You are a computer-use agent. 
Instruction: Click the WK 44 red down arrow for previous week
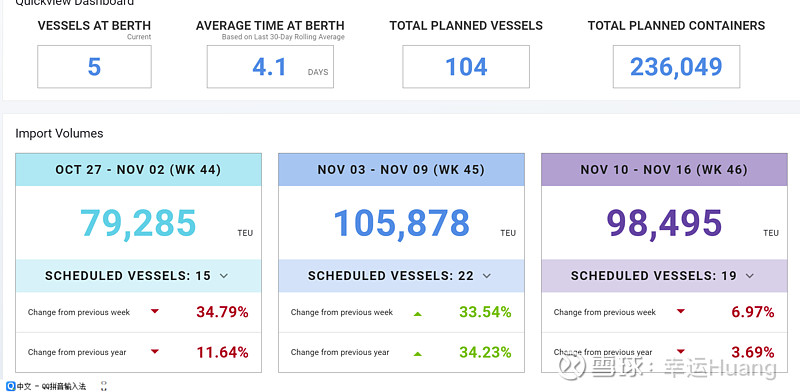coord(155,311)
